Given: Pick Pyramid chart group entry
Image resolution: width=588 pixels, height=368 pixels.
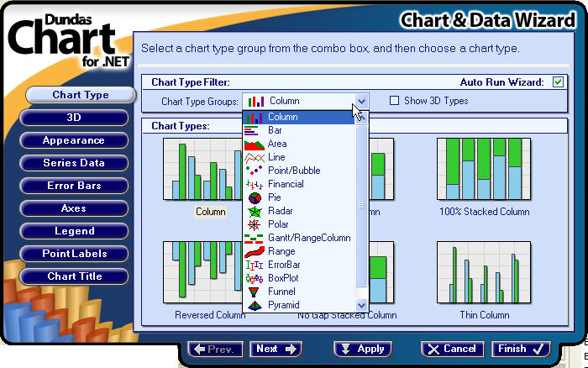Looking at the screenshot, I should click(x=299, y=306).
